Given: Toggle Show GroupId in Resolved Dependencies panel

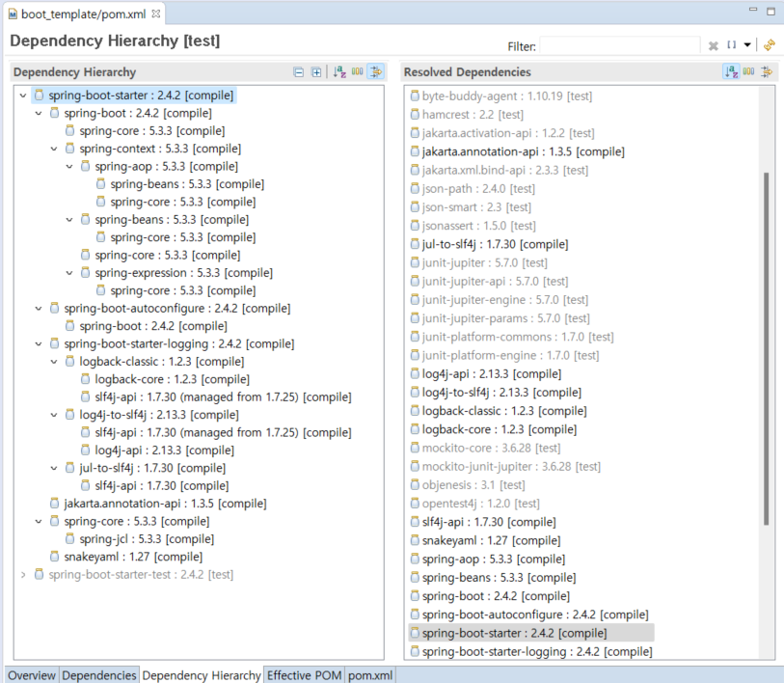Looking at the screenshot, I should click(x=748, y=71).
